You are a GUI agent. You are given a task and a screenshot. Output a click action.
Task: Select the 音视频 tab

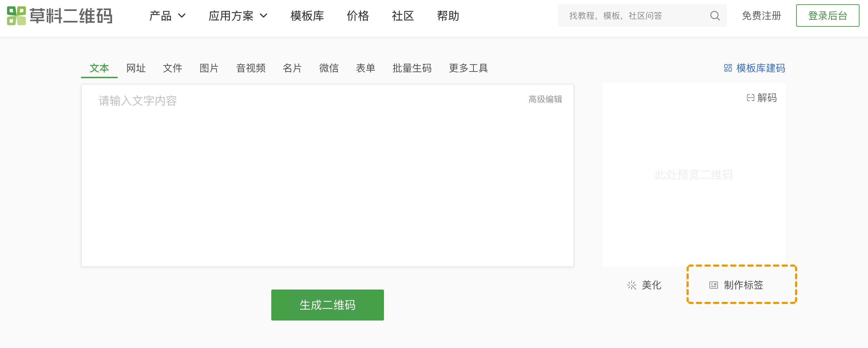[251, 68]
